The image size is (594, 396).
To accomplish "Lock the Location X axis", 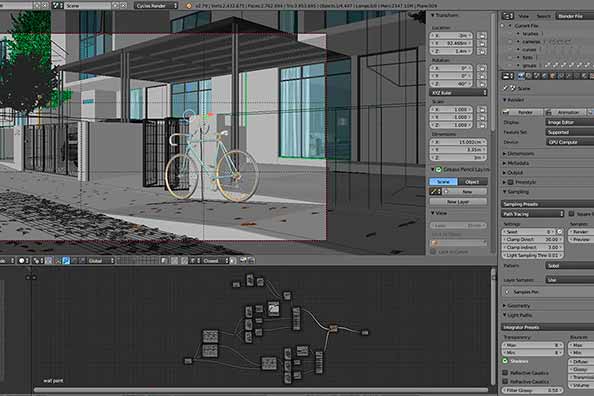I will [482, 36].
